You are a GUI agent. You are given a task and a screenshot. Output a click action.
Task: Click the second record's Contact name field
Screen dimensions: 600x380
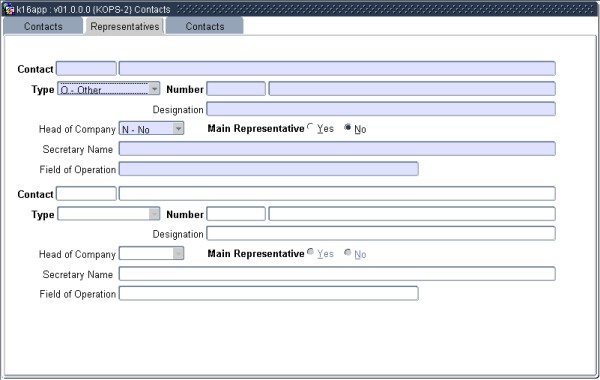click(x=337, y=194)
